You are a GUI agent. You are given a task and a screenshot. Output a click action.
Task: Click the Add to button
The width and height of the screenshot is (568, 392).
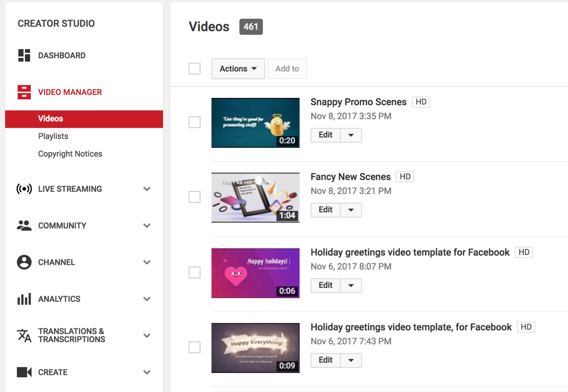coord(287,68)
